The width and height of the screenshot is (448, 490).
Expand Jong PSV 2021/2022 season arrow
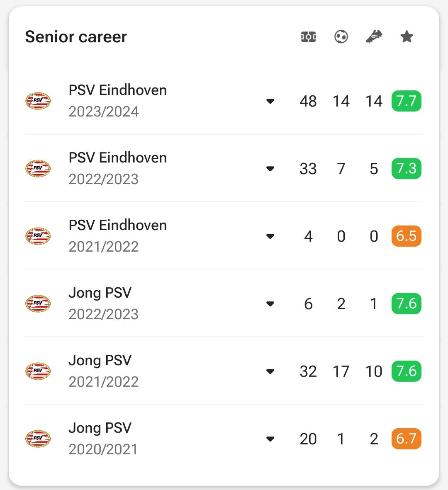coord(270,371)
